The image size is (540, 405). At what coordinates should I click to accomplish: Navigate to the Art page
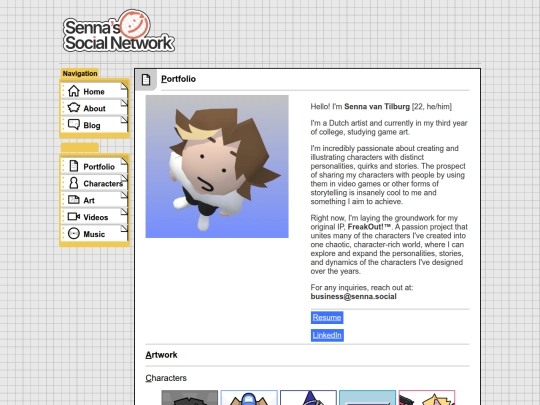[94, 200]
